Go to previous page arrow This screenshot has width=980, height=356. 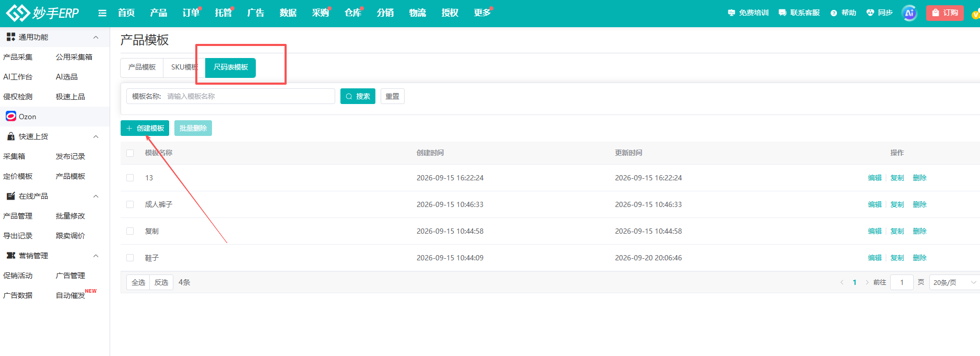(x=842, y=282)
